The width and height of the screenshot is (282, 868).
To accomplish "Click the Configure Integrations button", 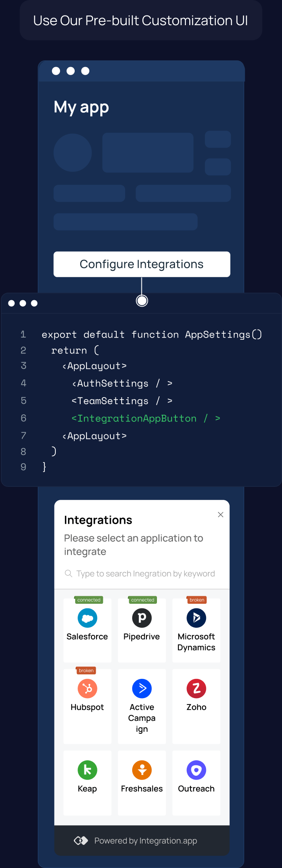I will (142, 264).
